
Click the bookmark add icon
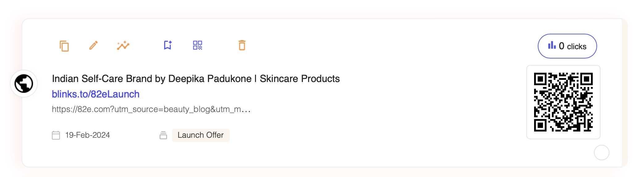(x=168, y=45)
